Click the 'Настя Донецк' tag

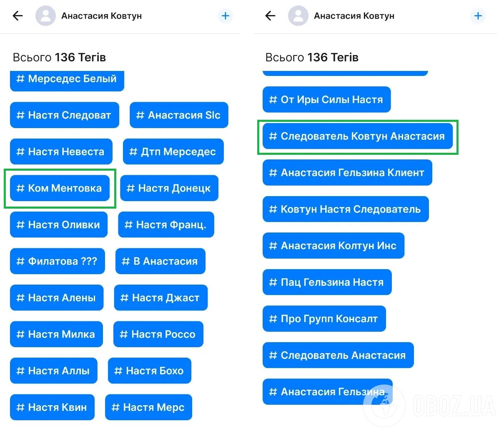[169, 188]
